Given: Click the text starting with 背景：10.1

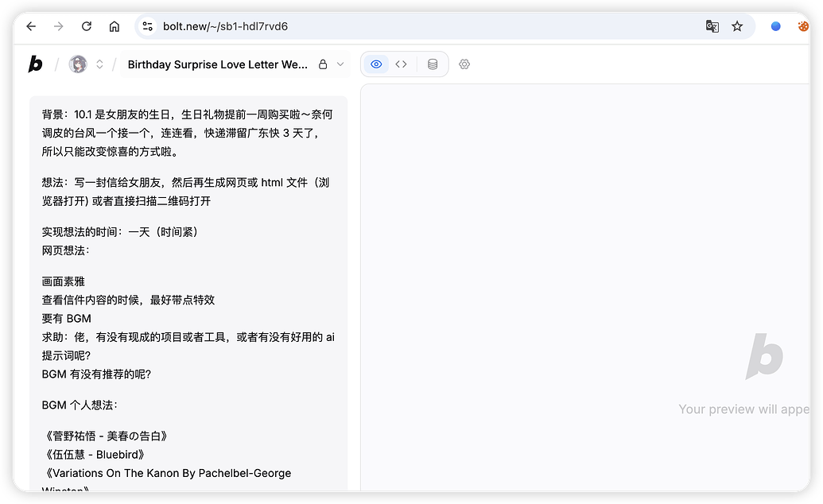Looking at the screenshot, I should click(x=188, y=133).
